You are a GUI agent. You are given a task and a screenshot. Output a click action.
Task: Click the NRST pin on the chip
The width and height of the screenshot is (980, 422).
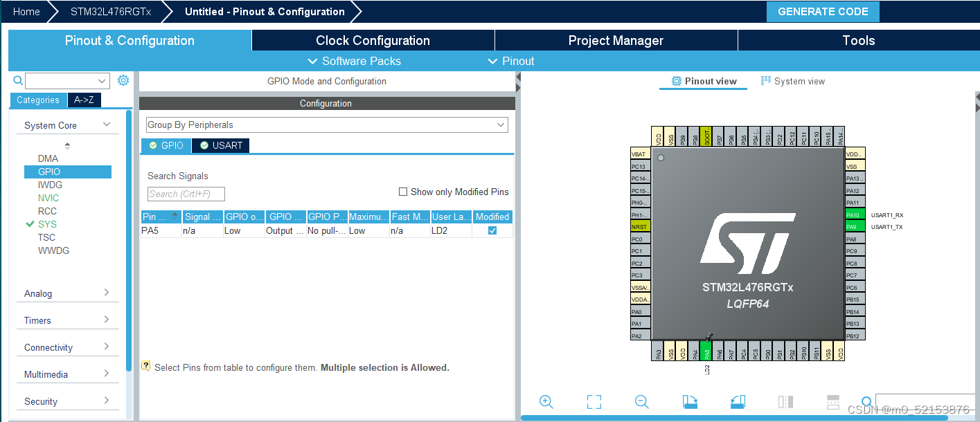point(640,227)
